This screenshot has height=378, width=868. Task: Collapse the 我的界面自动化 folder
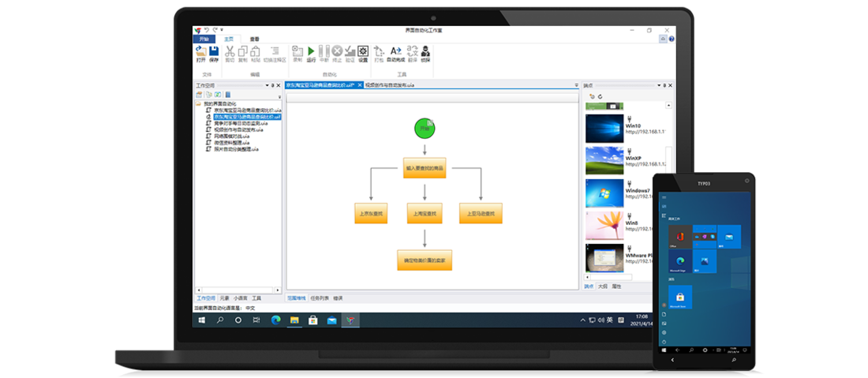coord(198,103)
